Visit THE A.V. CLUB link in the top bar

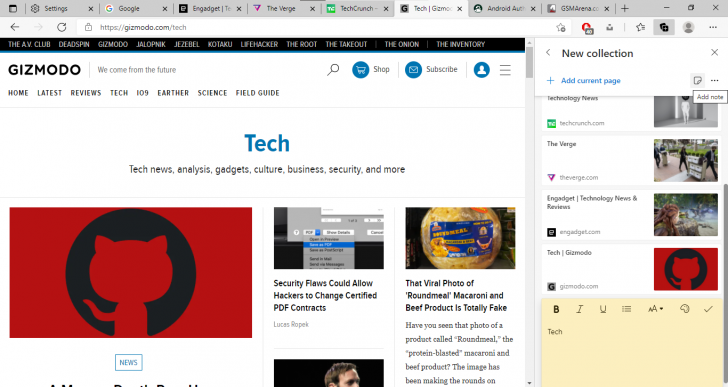point(29,45)
